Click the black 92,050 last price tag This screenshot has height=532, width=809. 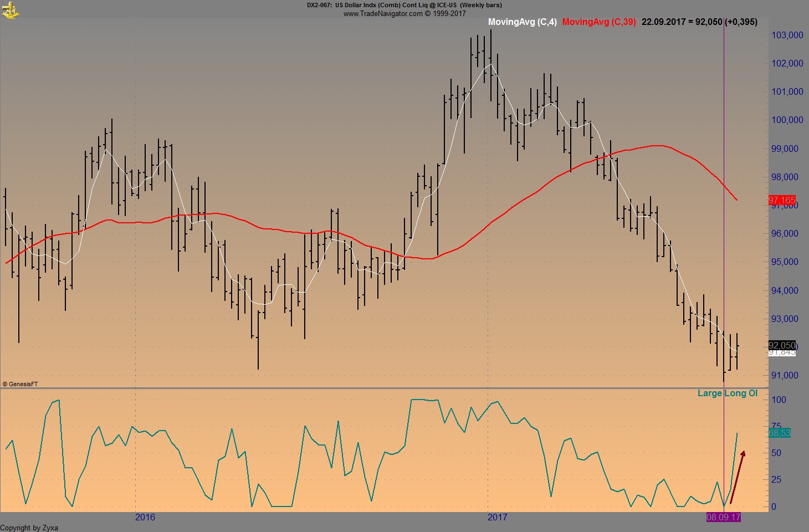(x=784, y=345)
